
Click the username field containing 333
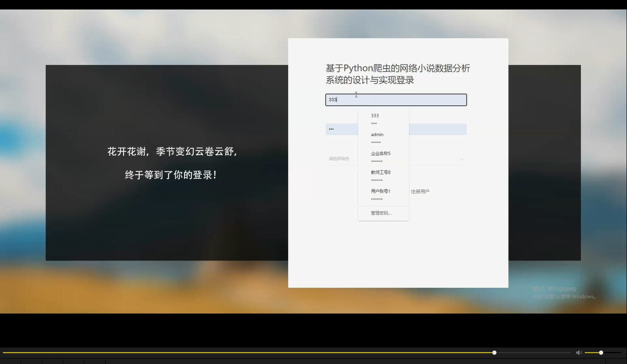point(396,100)
